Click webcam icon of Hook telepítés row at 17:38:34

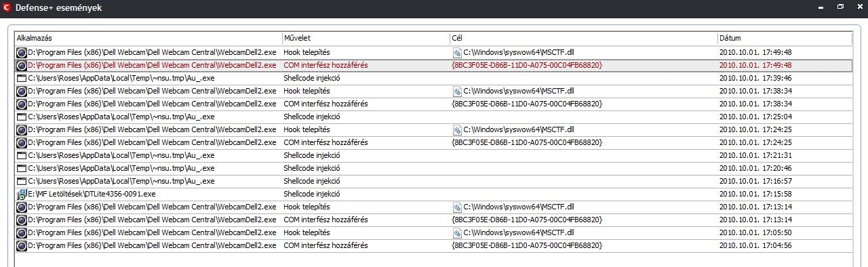tap(22, 91)
